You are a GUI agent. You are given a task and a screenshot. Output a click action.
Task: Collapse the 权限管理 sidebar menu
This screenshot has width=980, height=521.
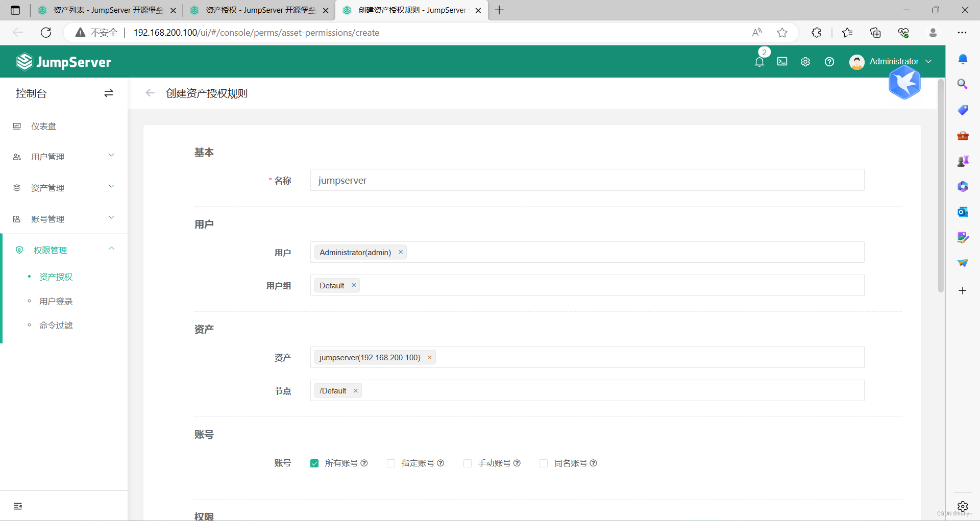[x=64, y=250]
